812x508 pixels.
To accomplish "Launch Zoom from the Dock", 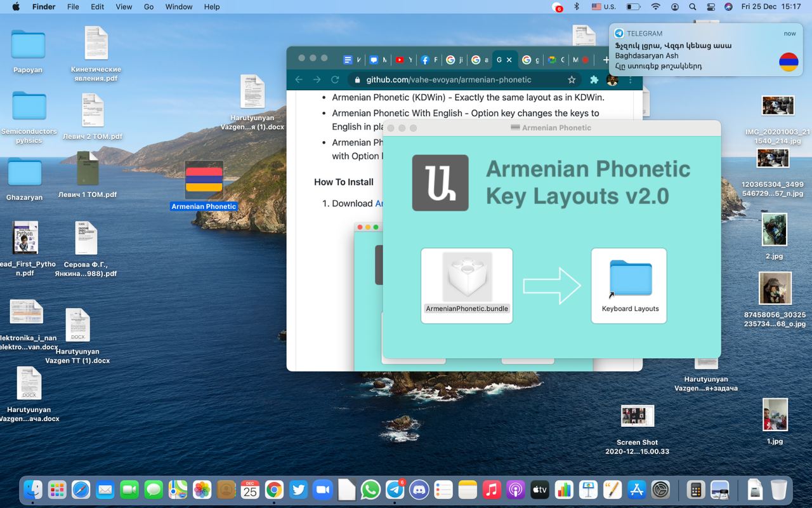I will (322, 490).
